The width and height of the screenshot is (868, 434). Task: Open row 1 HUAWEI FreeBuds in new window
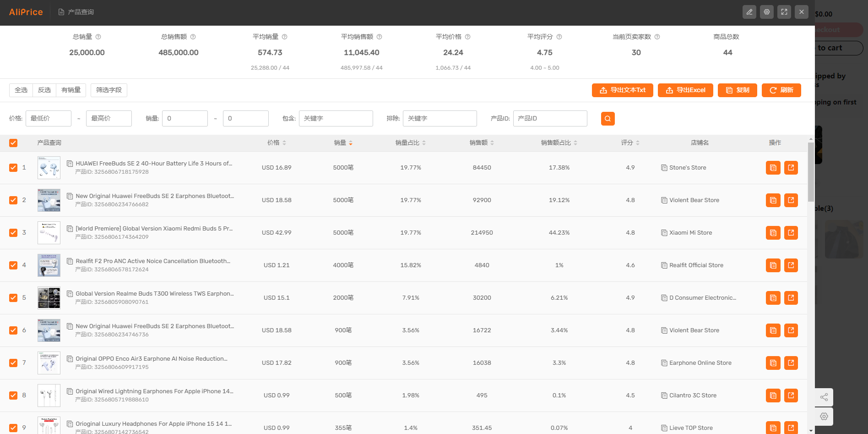pos(791,168)
